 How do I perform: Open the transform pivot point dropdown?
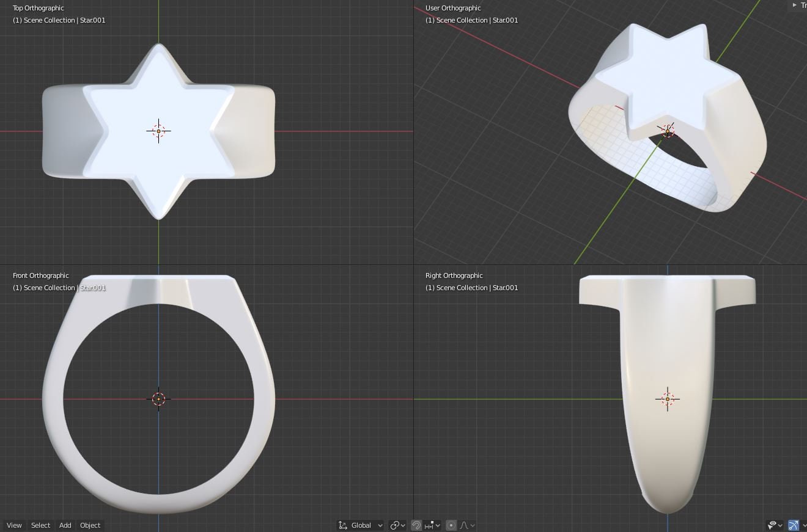398,525
